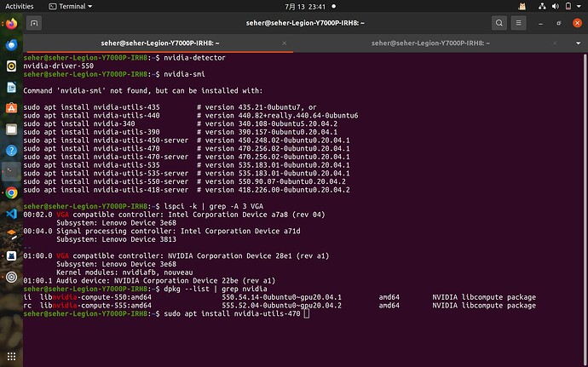Open search in the terminal header
The height and width of the screenshot is (367, 588).
[x=499, y=23]
